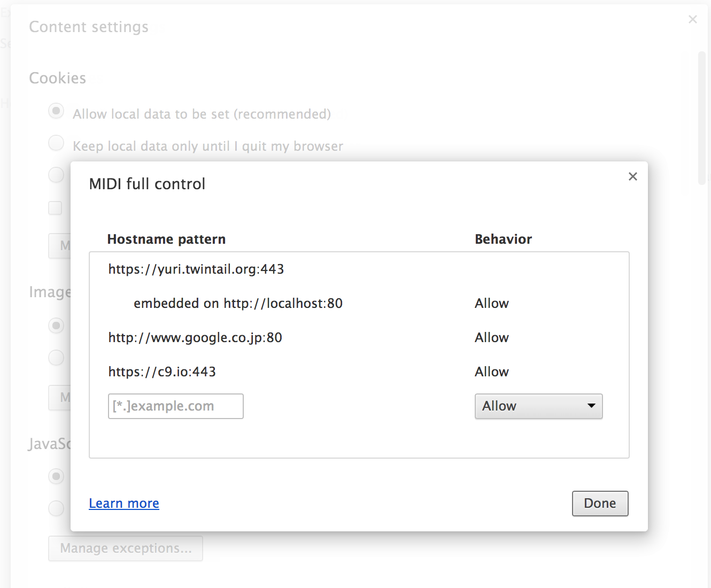Click the hostname pattern input field
The image size is (711, 588).
click(x=175, y=406)
